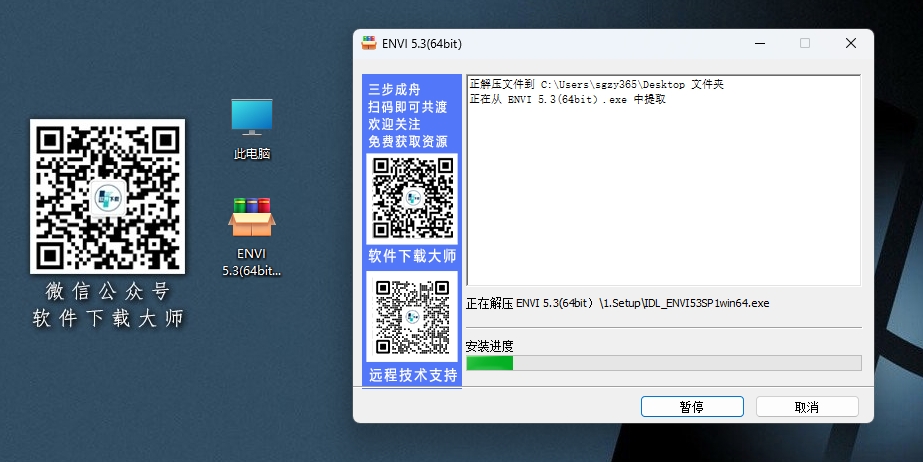The width and height of the screenshot is (923, 462).
Task: Click the 安装进度 progress bar
Action: tap(664, 363)
